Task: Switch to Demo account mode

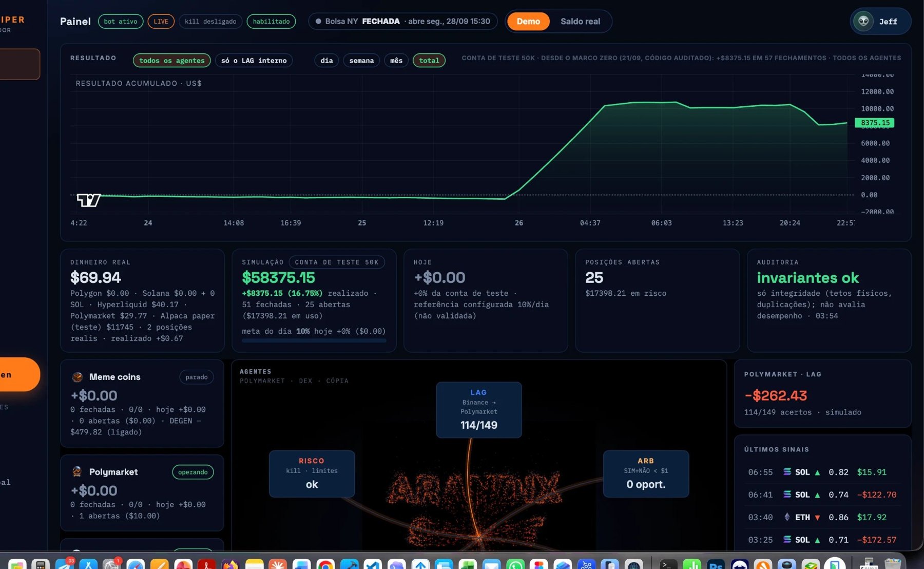Action: click(x=528, y=22)
